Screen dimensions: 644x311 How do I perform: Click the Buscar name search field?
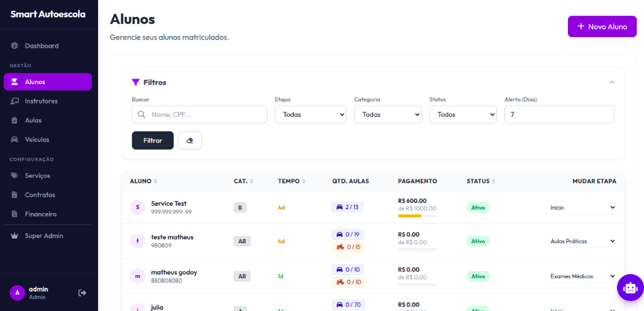(x=199, y=114)
